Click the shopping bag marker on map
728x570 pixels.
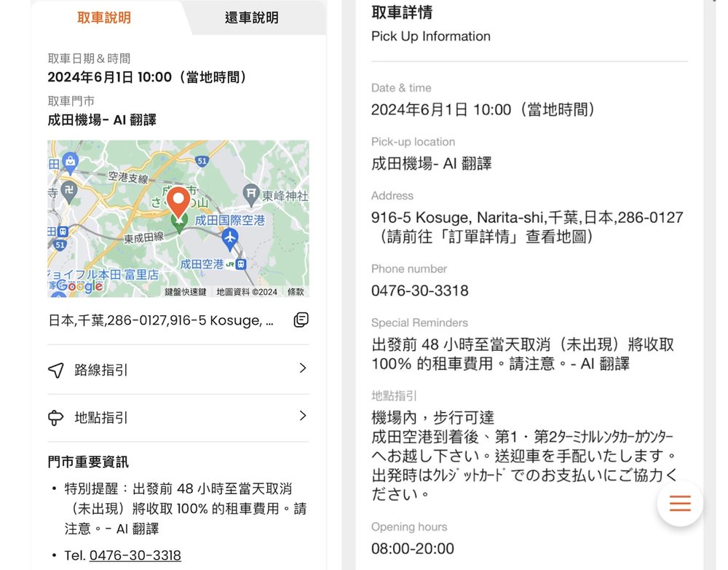(70, 162)
